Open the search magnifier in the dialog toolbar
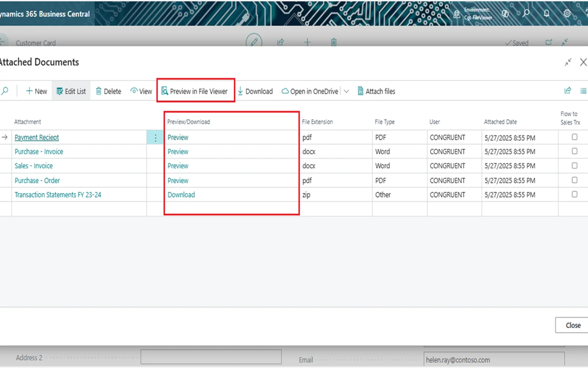Viewport: 588px width, 368px height. point(5,91)
